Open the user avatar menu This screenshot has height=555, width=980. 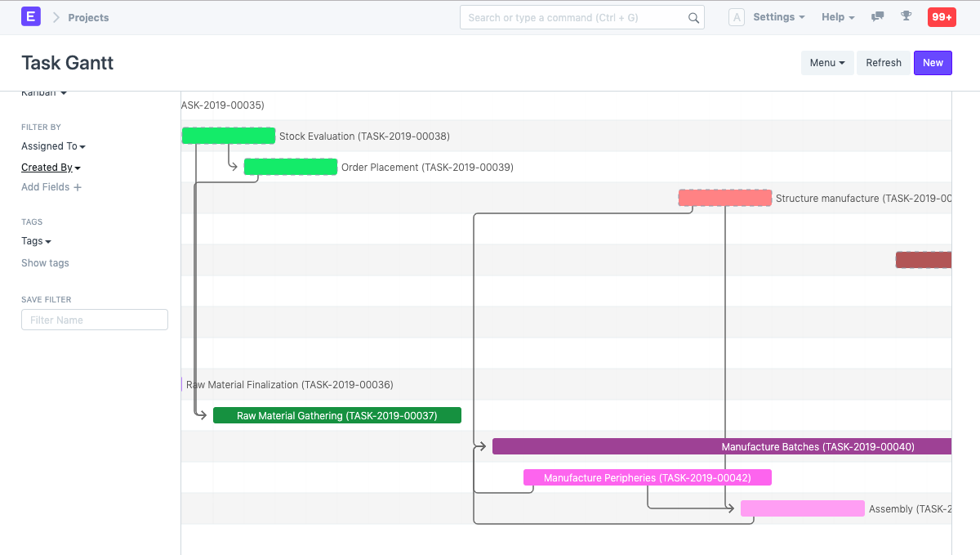[736, 16]
